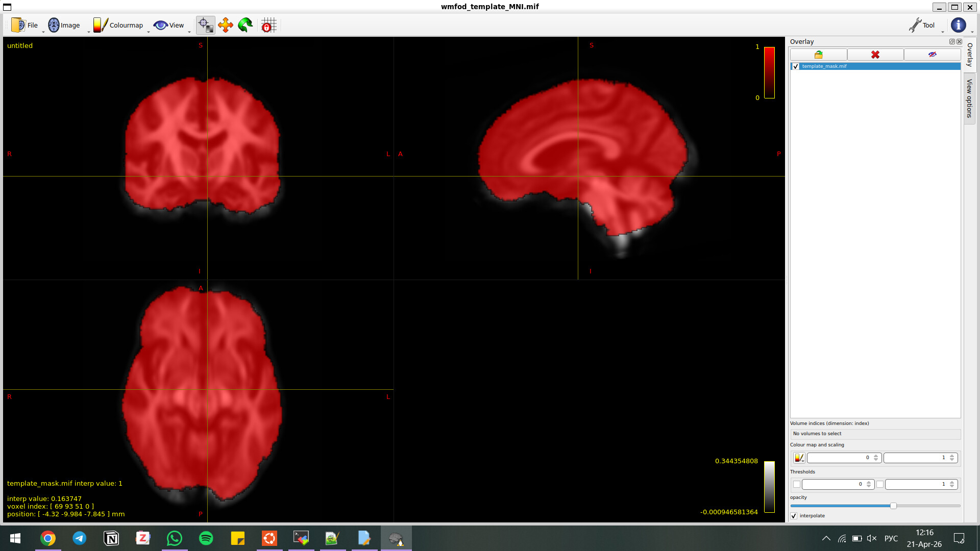Activate the pan move mode tool
The height and width of the screenshot is (551, 980).
(x=225, y=25)
